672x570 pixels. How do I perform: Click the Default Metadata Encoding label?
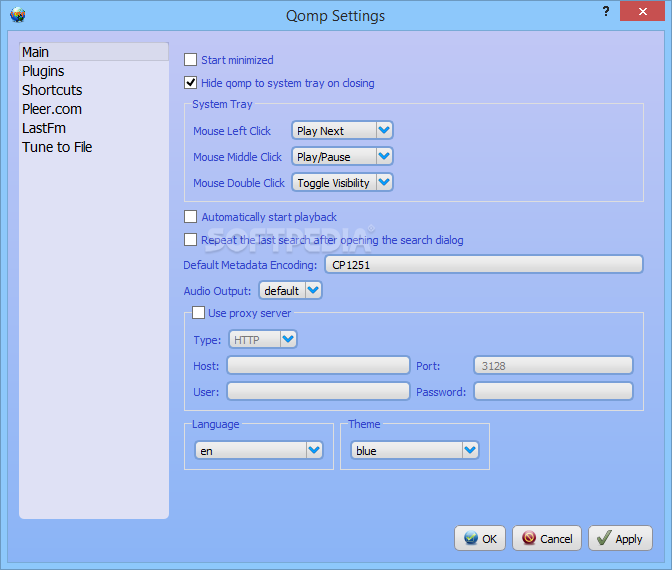click(250, 265)
